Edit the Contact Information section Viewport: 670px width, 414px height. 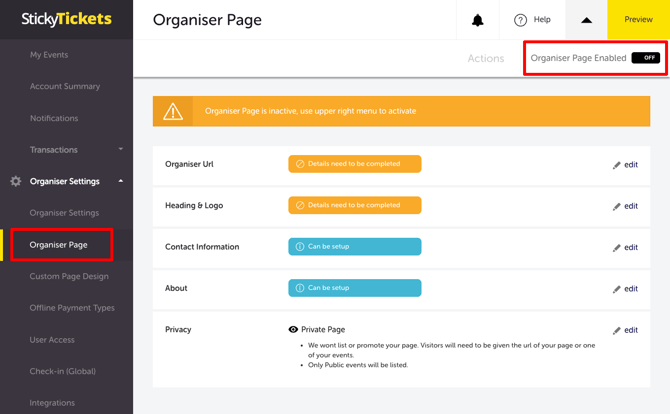tap(631, 248)
